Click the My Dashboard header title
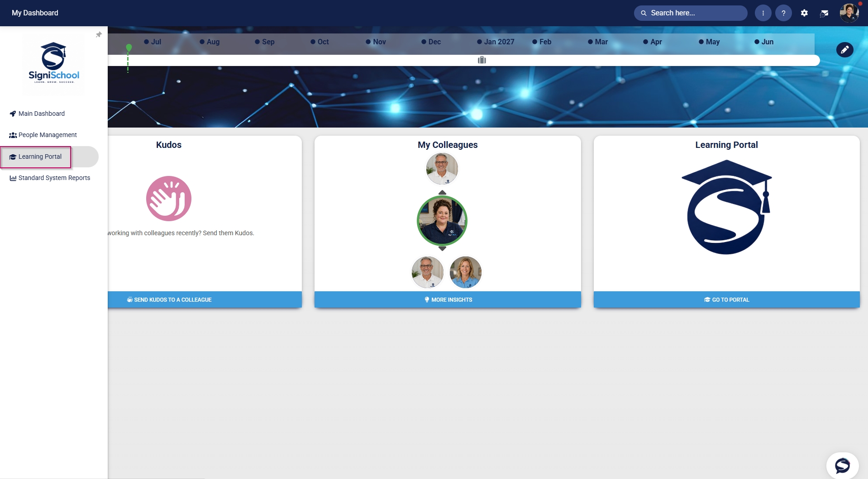 (35, 13)
